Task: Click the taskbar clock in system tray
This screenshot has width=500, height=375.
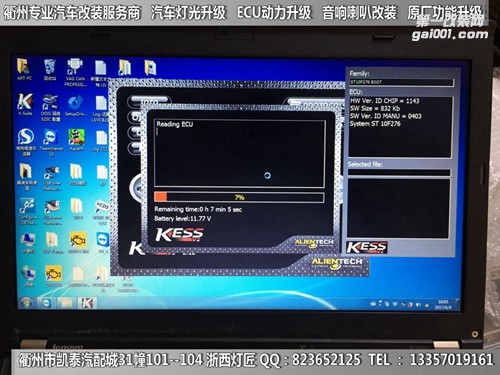Action: coord(444,304)
